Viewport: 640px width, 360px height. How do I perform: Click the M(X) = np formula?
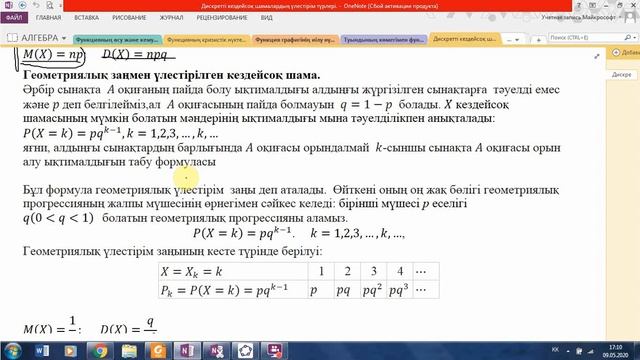53,55
